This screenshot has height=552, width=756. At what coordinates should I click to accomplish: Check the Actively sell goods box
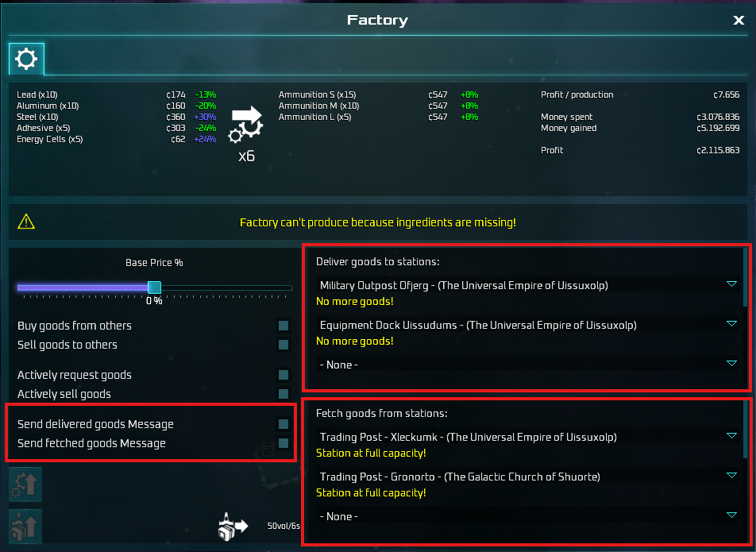pos(283,394)
